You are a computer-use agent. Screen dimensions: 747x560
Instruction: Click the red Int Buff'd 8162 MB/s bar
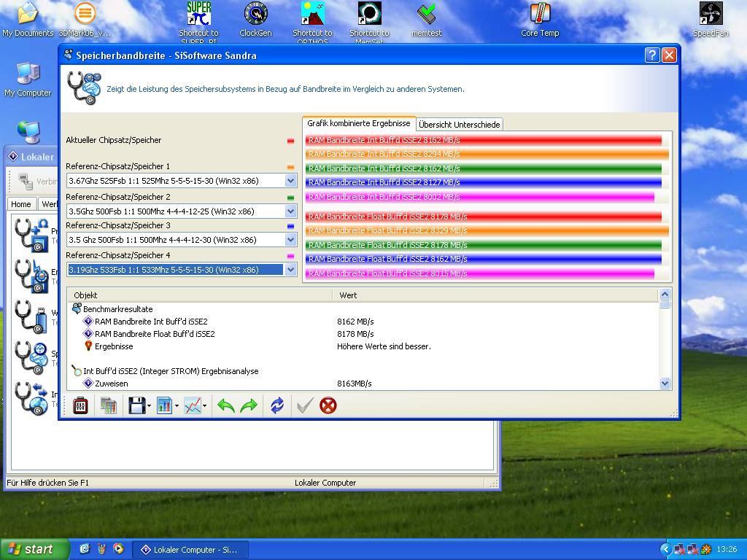[484, 140]
